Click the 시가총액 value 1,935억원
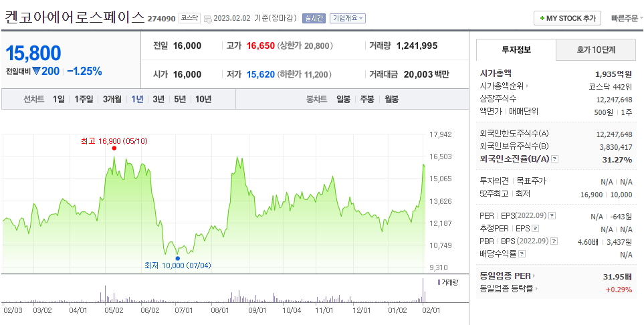644x325 pixels. [614, 74]
